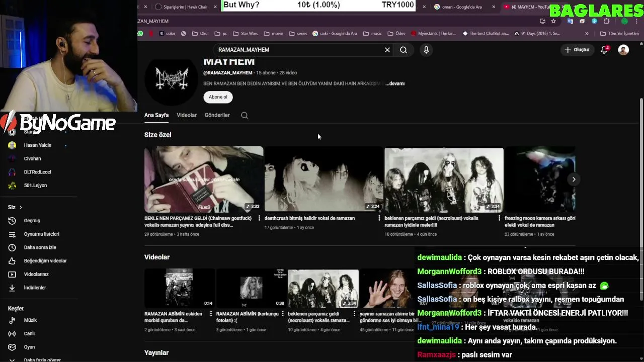Open the account avatar menu
The height and width of the screenshot is (362, 644).
[623, 50]
